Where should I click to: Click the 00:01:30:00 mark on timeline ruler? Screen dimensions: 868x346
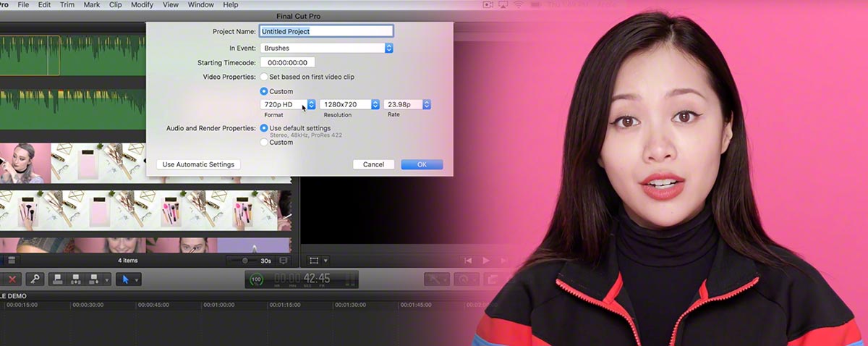point(352,305)
